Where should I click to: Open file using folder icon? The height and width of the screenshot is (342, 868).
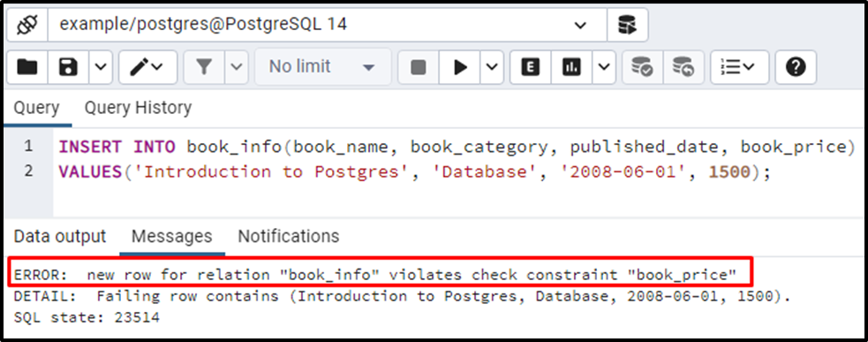click(27, 68)
